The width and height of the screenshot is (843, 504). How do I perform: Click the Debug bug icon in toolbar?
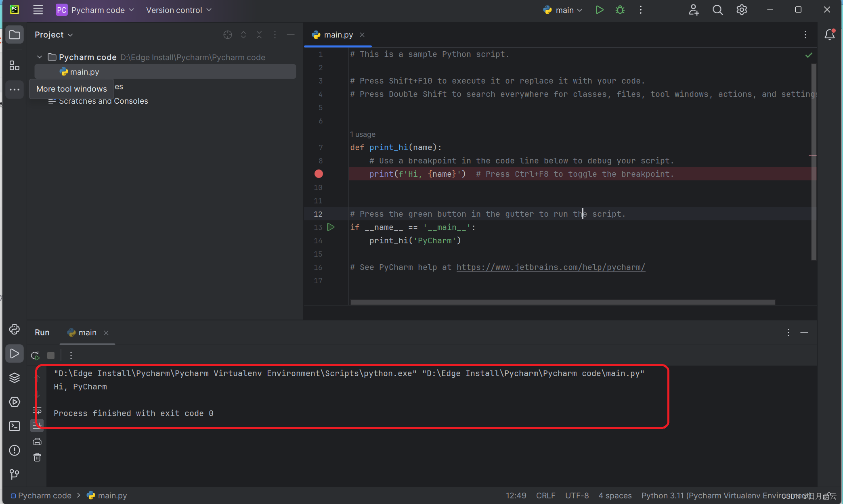pos(620,10)
